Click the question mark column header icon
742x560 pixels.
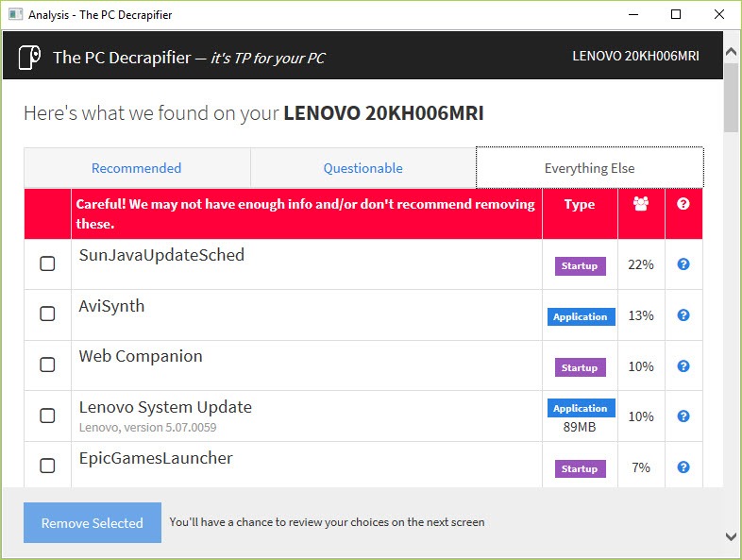pos(683,204)
